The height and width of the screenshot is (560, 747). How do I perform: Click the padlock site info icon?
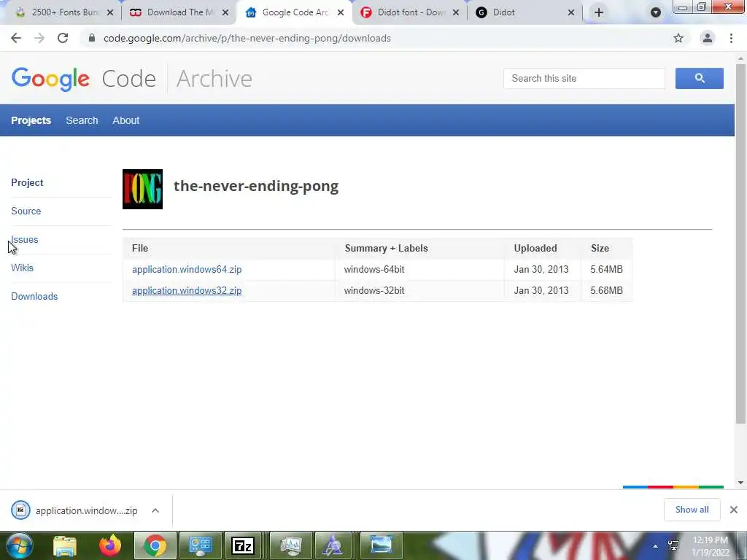91,38
